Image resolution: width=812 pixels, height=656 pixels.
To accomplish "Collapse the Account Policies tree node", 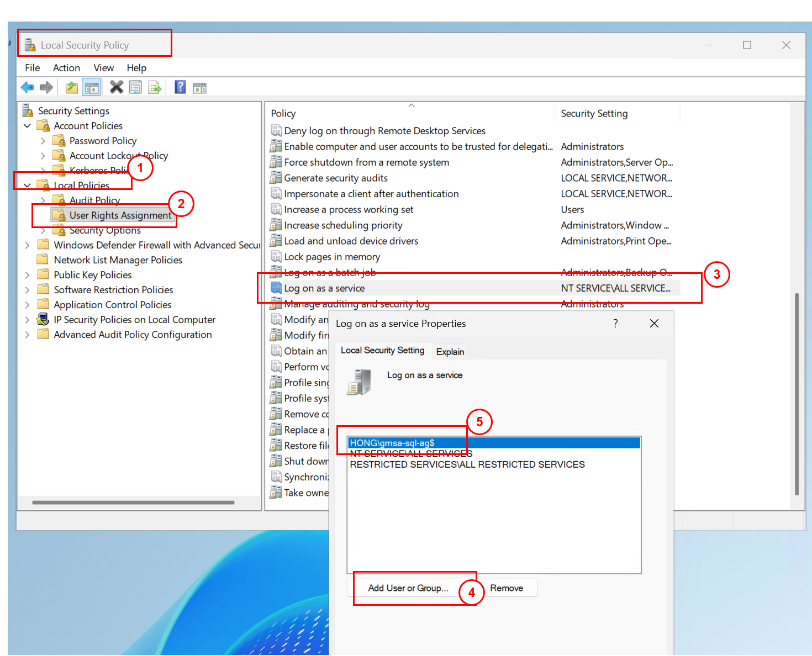I will pyautogui.click(x=27, y=126).
